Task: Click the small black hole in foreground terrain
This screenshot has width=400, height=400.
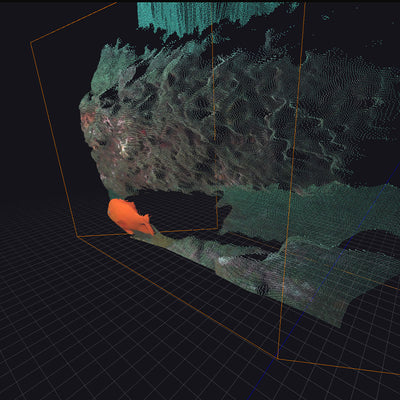Action: pyautogui.click(x=264, y=289)
